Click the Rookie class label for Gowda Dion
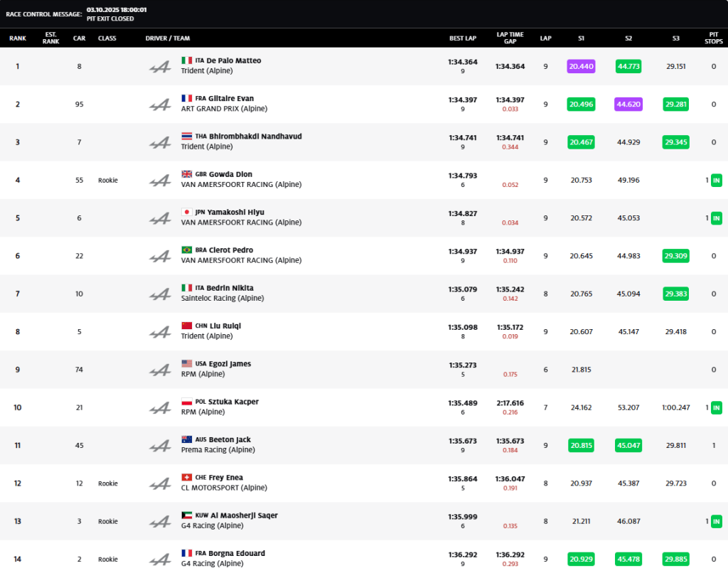728x573 pixels. 108,180
